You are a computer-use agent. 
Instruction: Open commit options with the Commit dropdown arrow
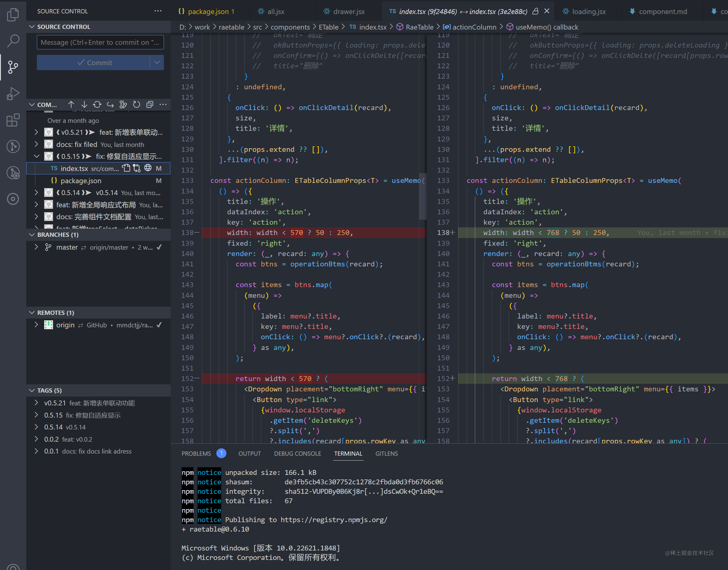pos(158,62)
